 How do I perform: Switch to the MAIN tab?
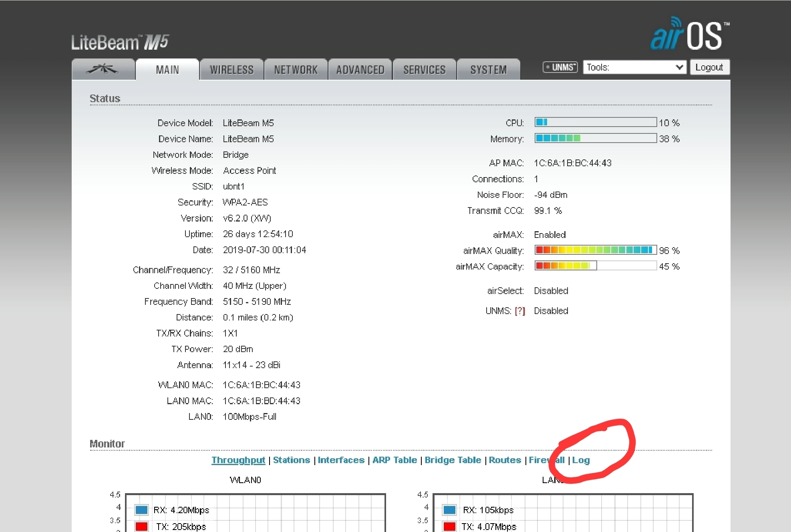167,69
